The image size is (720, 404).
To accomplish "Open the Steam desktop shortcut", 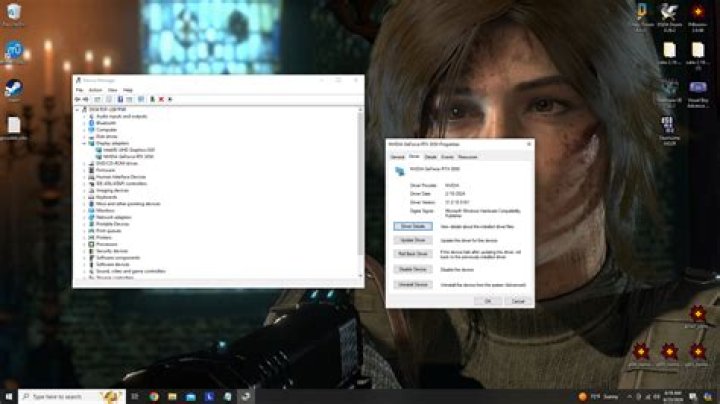I will (14, 89).
